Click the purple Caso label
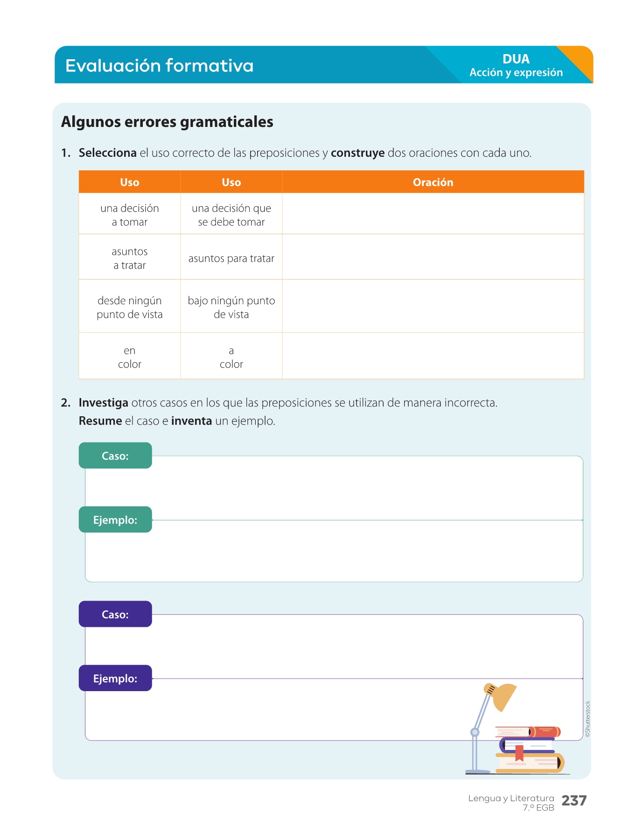 coord(115,614)
